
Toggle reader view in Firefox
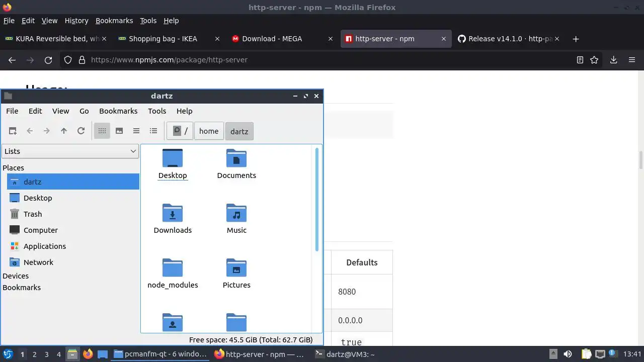pyautogui.click(x=580, y=60)
